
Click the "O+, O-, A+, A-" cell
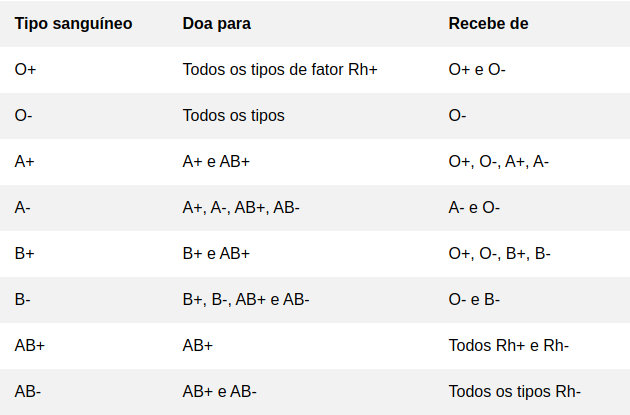tap(498, 161)
